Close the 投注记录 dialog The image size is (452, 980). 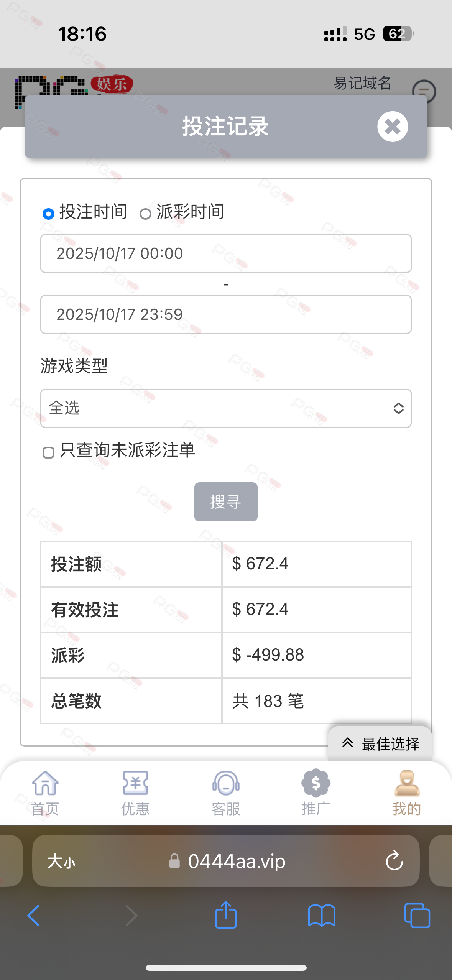[392, 127]
